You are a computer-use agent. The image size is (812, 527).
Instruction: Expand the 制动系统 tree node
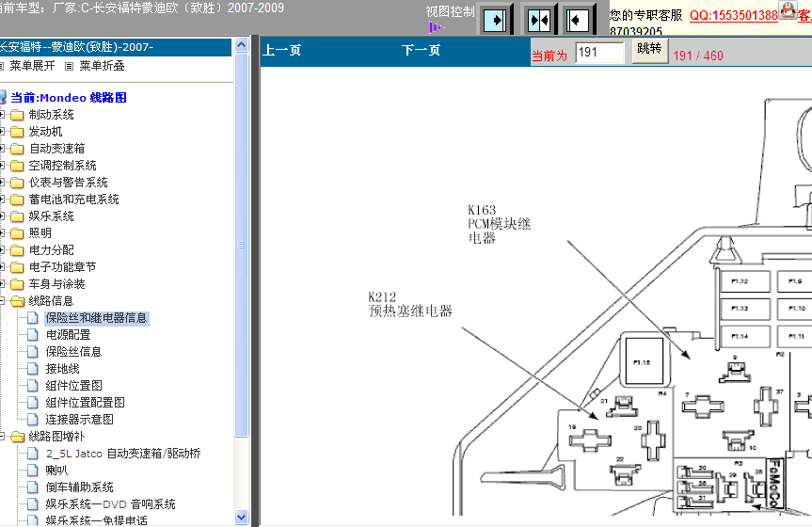point(2,115)
